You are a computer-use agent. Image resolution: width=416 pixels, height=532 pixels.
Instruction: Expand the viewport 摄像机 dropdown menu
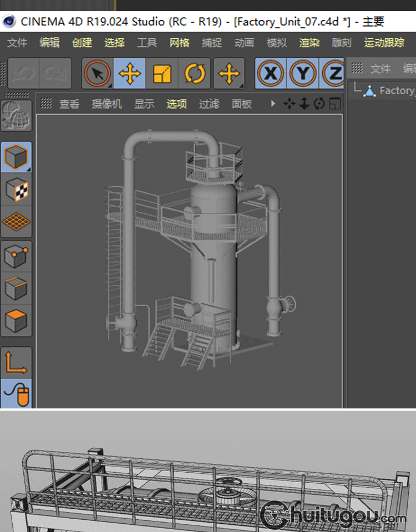(x=106, y=104)
